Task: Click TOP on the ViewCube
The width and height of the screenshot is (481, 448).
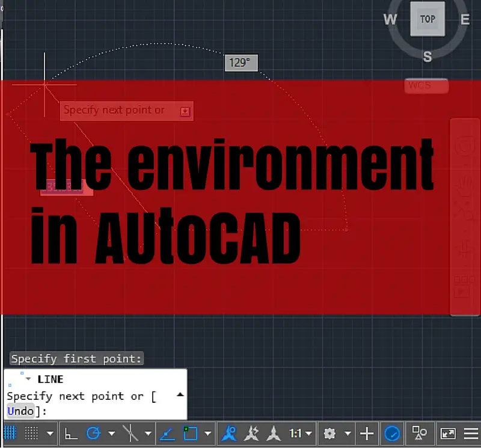Action: (x=427, y=19)
